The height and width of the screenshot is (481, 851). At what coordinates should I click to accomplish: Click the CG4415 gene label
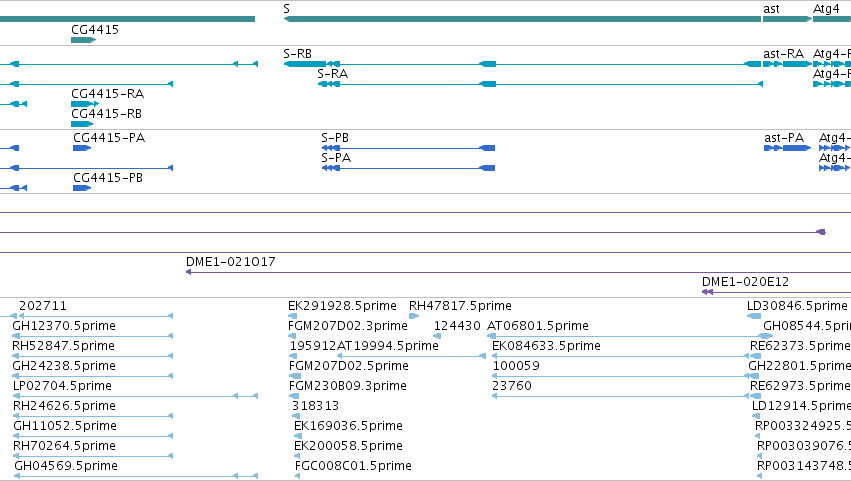[x=95, y=29]
